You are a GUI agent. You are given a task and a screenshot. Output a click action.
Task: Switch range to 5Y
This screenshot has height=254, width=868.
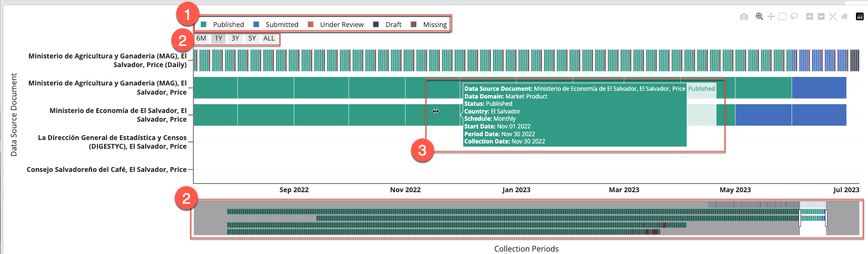point(252,38)
